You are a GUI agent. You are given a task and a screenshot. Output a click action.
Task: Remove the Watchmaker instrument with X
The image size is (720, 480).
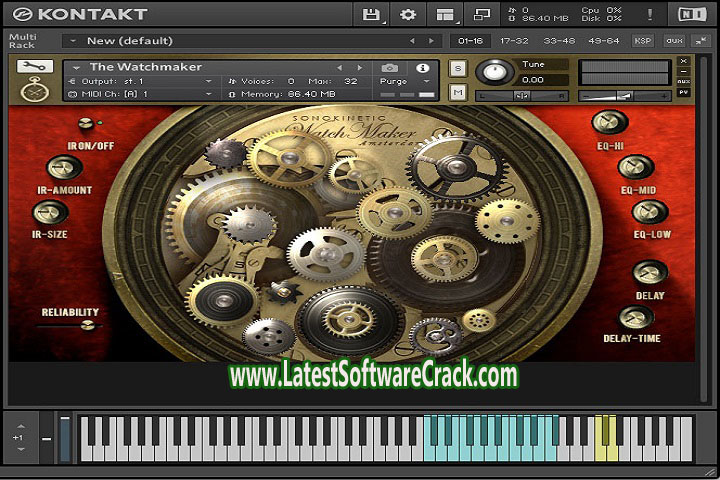click(683, 61)
